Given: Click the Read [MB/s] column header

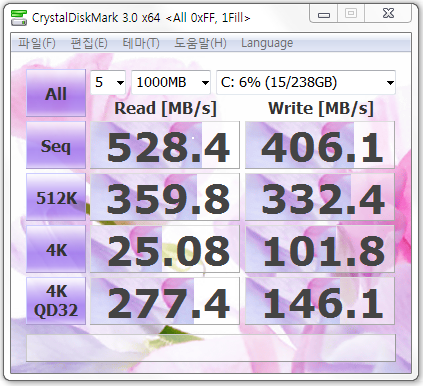Looking at the screenshot, I should coord(165,108).
